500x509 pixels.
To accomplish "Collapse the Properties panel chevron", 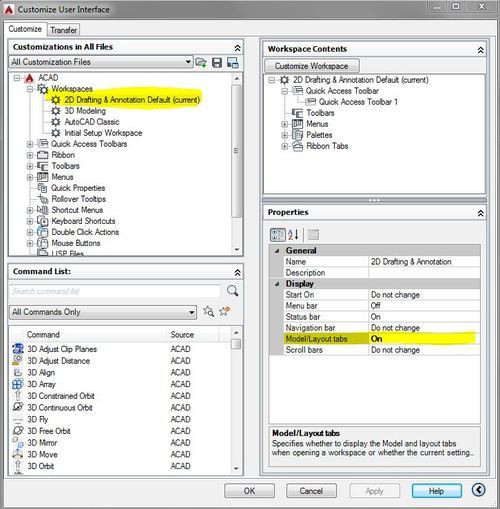I will (x=480, y=213).
